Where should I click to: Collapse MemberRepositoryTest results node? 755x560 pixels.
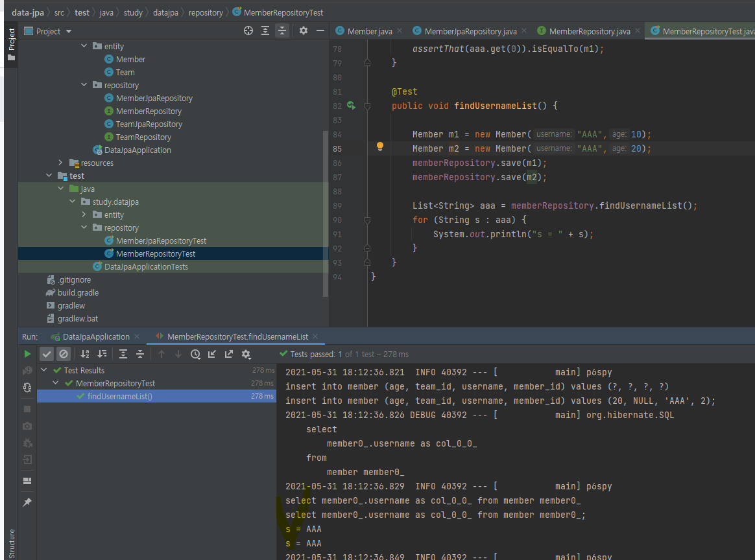55,383
